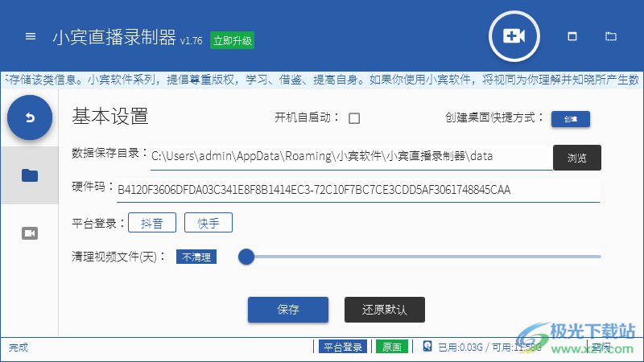Open the folder section in sidebar
The image size is (644, 362).
click(x=30, y=175)
